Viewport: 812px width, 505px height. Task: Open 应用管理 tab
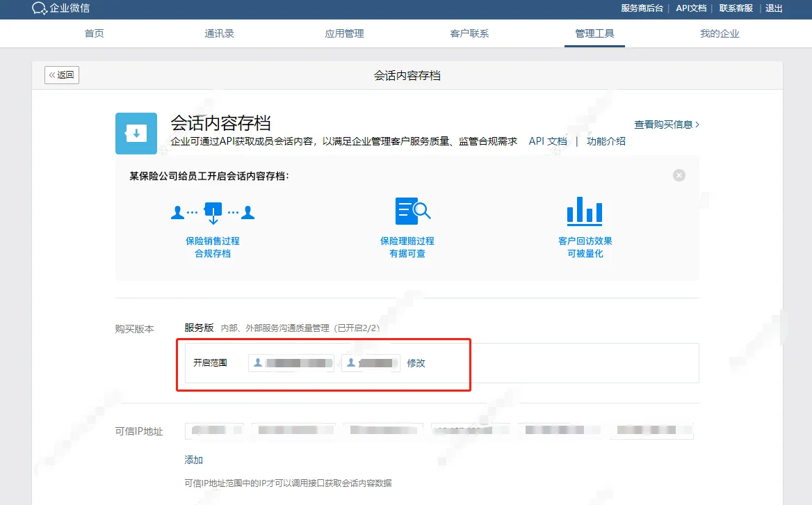pos(344,33)
